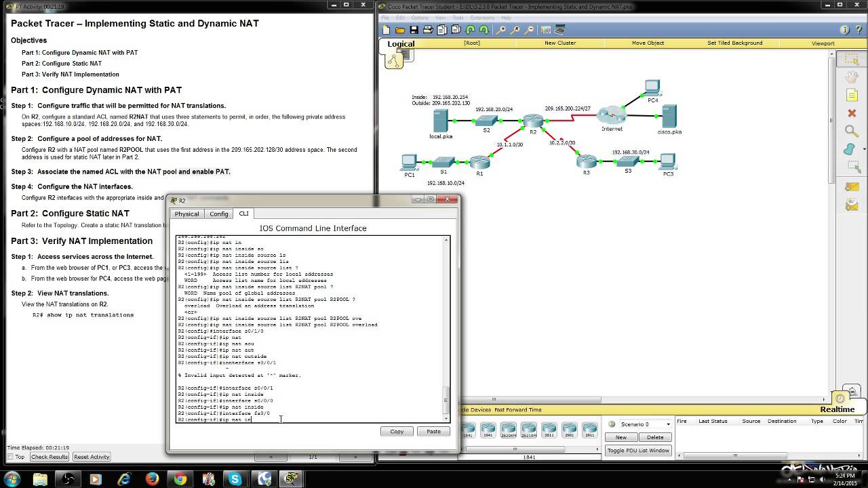
Task: Pick the 2811 router model in device list
Action: 549,430
